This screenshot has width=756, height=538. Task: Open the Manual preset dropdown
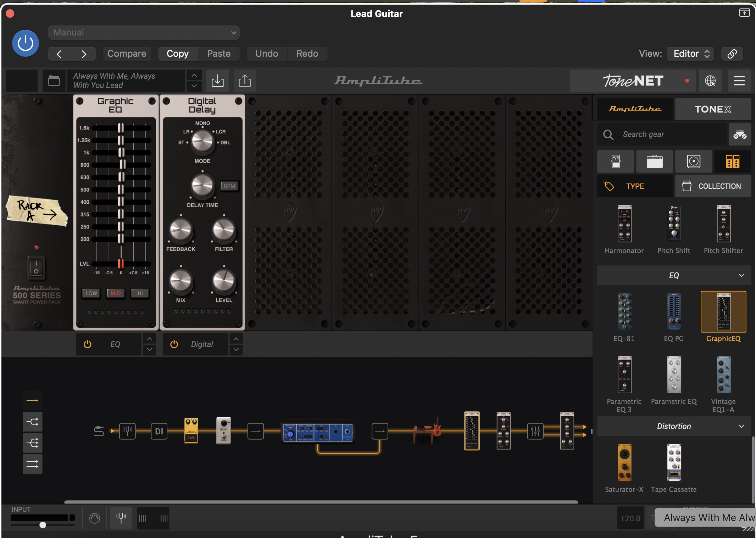pyautogui.click(x=144, y=33)
